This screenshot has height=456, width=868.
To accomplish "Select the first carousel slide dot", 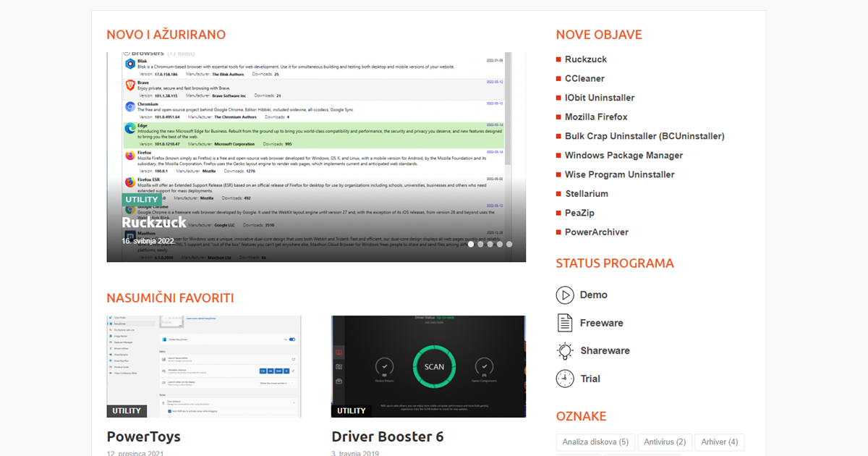I will pos(471,245).
